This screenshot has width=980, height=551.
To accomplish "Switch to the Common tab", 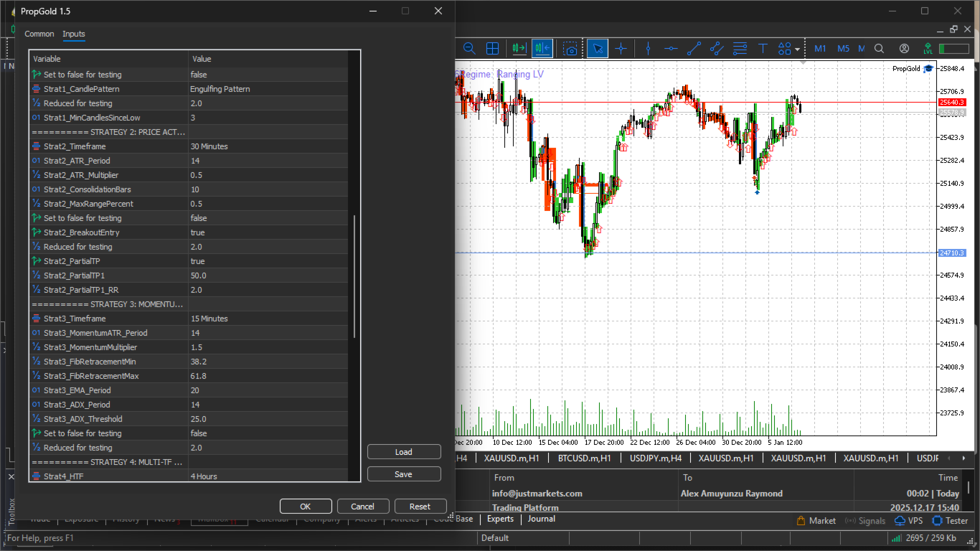I will [x=39, y=34].
